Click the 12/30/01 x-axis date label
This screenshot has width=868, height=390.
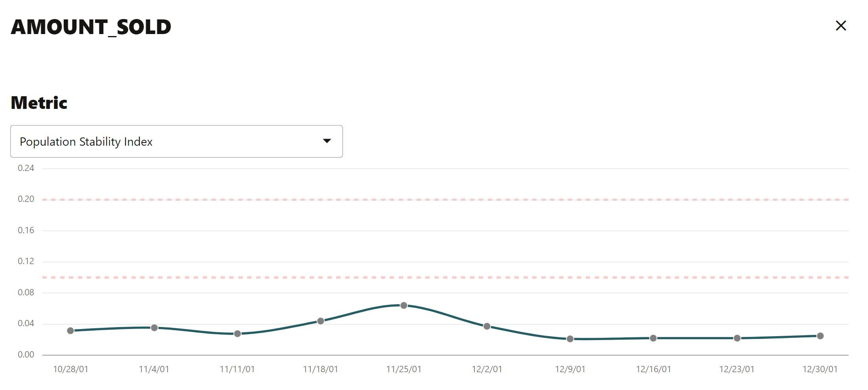click(x=820, y=369)
